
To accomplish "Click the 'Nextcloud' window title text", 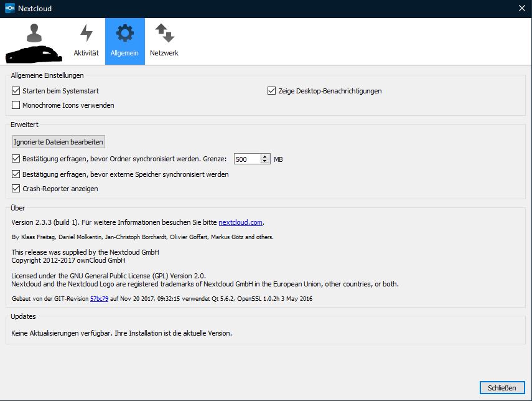I will coord(35,9).
